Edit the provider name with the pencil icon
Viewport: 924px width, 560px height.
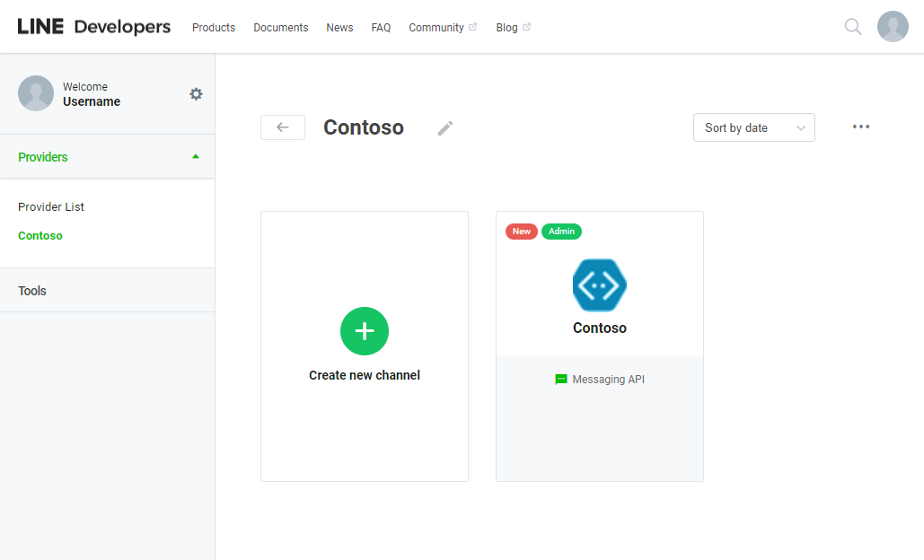click(x=444, y=127)
